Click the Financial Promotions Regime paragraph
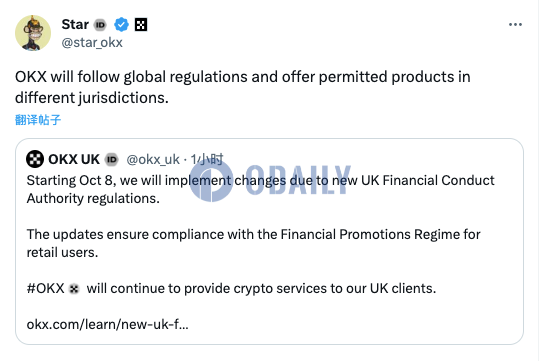 [253, 243]
